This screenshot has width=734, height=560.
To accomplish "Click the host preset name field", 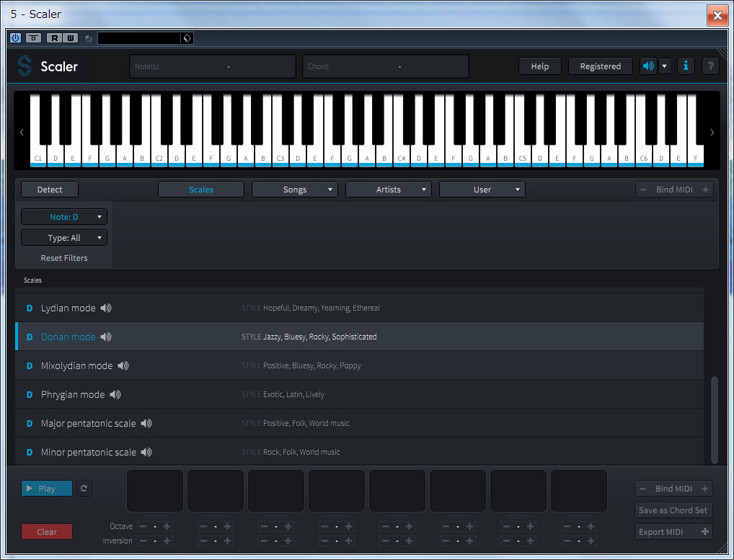I will [x=139, y=38].
